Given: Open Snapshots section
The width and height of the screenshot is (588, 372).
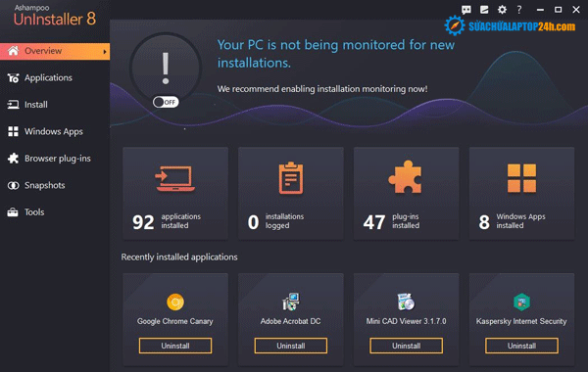Looking at the screenshot, I should (x=45, y=185).
